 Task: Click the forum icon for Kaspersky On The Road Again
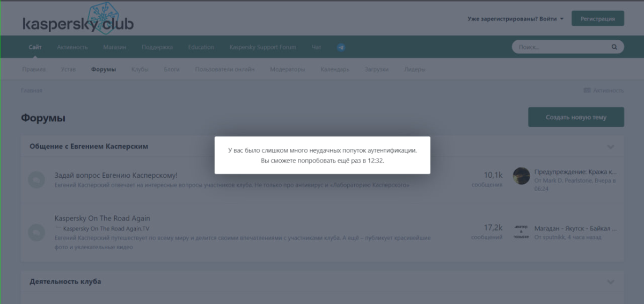click(x=36, y=231)
